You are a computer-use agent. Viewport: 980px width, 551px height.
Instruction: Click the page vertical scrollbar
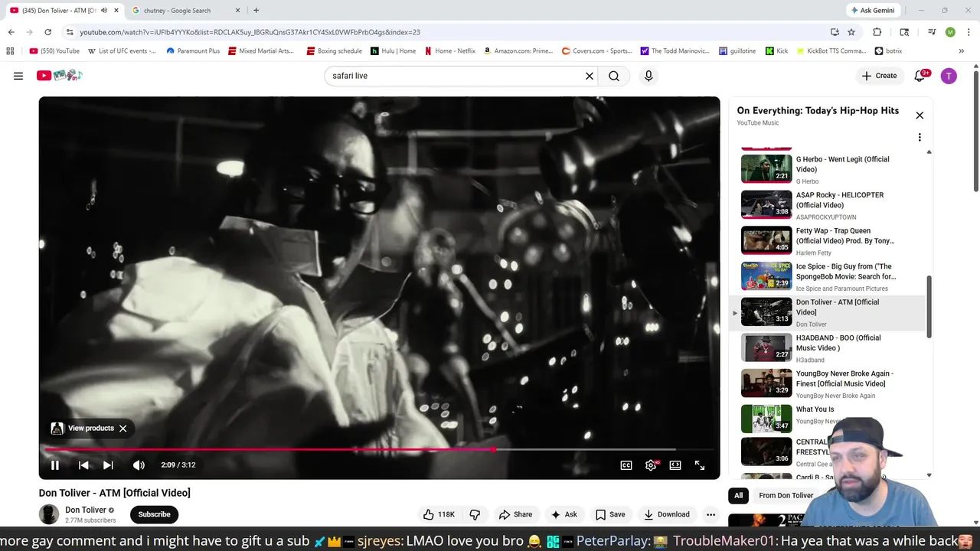(x=975, y=132)
